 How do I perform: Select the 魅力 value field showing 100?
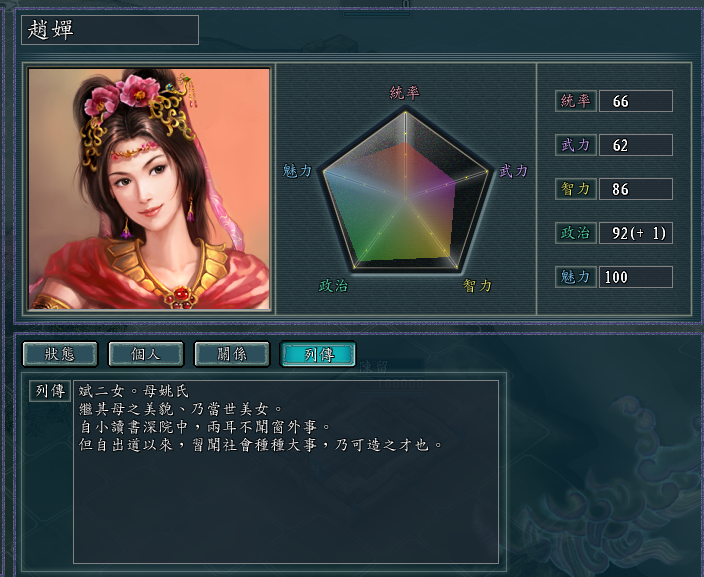coord(636,277)
